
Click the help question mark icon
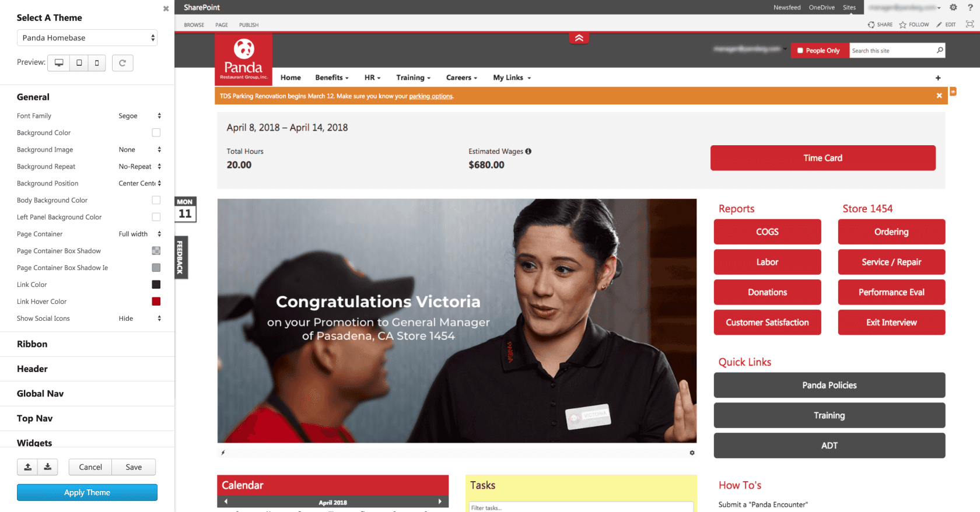click(x=970, y=8)
